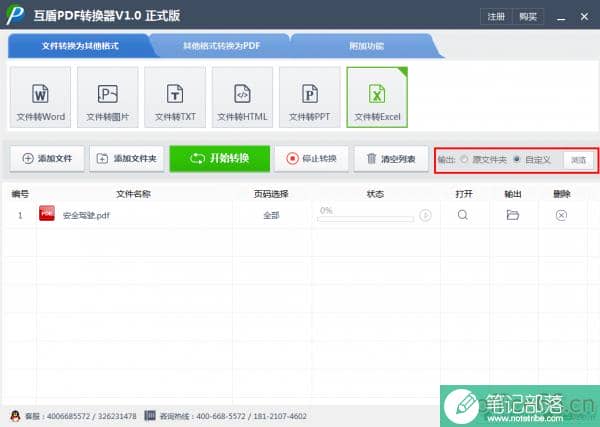Click the 全部 page selection cell
The height and width of the screenshot is (427, 600).
pos(271,215)
